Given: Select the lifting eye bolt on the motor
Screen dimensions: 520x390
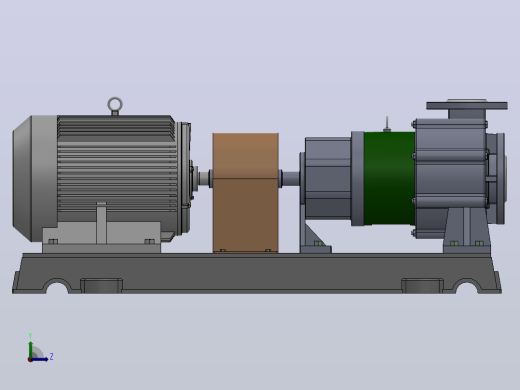Looking at the screenshot, I should point(115,106).
